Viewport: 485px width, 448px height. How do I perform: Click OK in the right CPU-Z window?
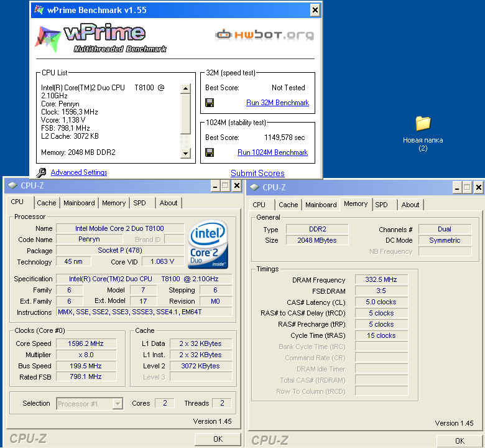tap(460, 441)
